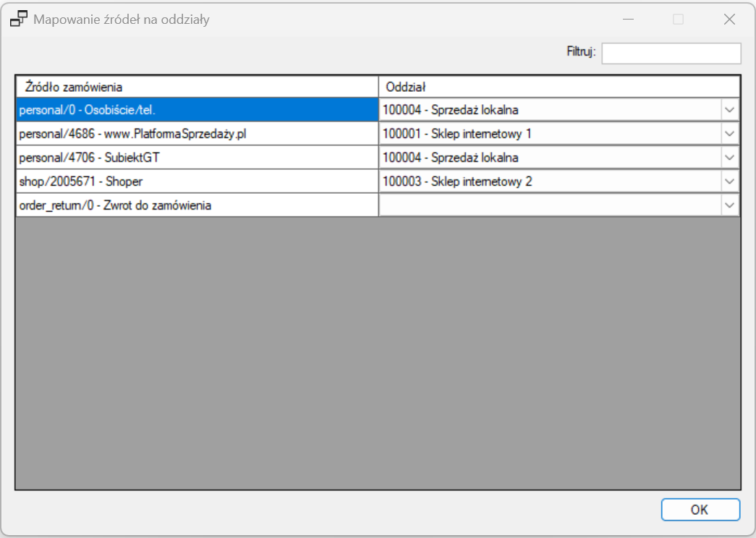Screen dimensions: 756x538
Task: Click the window icon in the title bar
Action: tap(19, 20)
